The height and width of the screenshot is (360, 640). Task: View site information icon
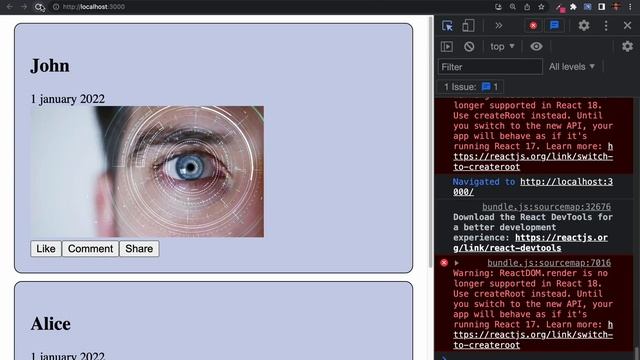56,7
